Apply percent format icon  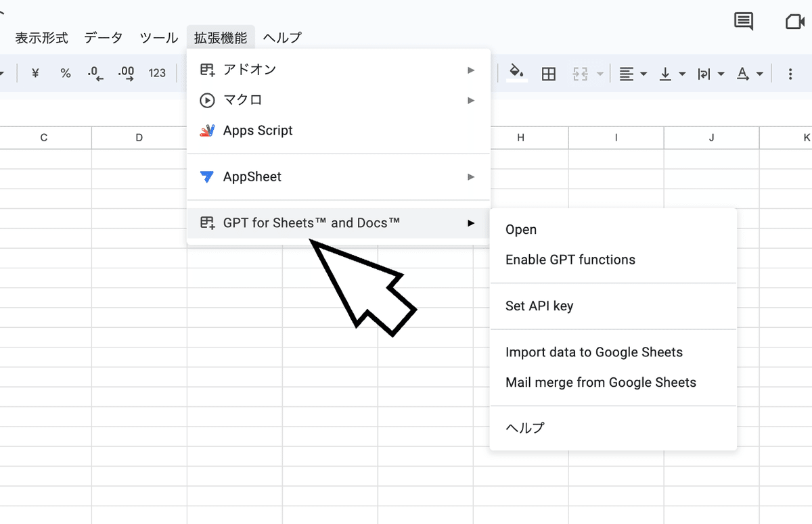pos(66,73)
